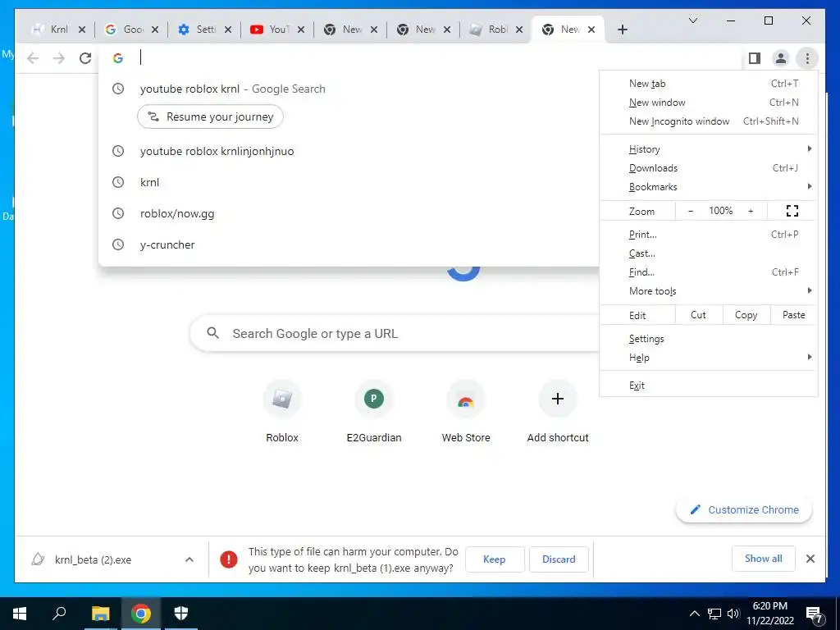Open Windows Start menu
The width and height of the screenshot is (840, 630).
tap(20, 614)
